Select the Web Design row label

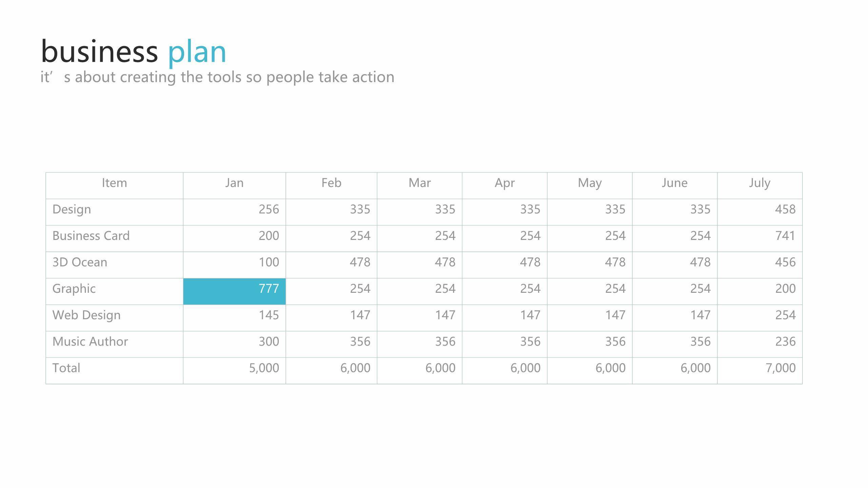pos(86,315)
